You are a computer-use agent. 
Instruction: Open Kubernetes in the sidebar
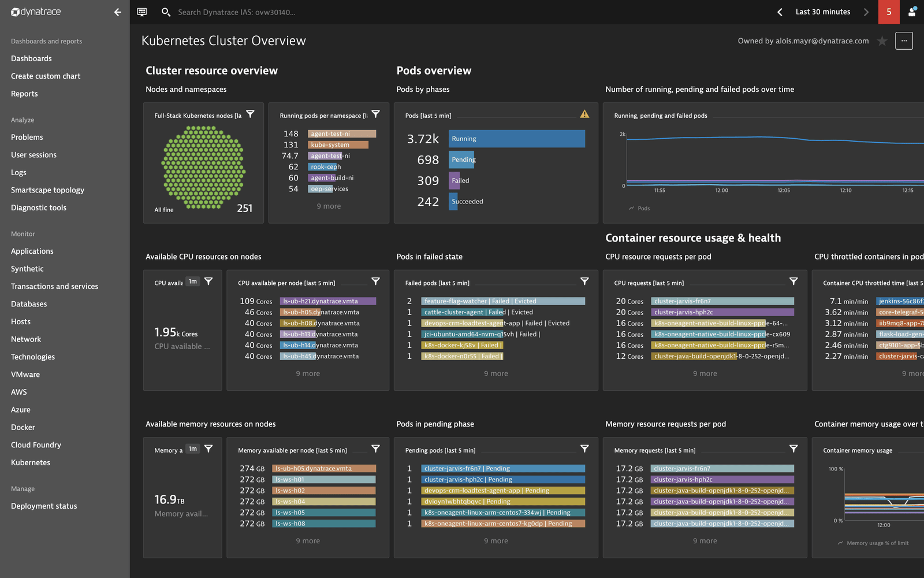pos(31,462)
